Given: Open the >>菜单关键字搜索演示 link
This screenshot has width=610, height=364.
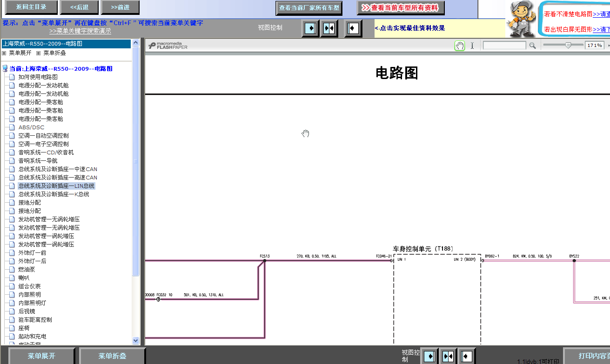Looking at the screenshot, I should [80, 31].
